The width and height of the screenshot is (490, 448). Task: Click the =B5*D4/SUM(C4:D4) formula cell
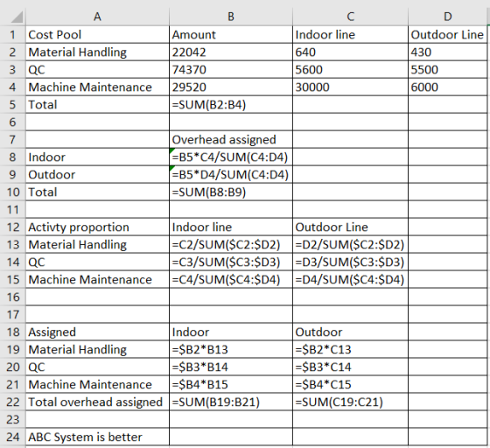tap(231, 174)
